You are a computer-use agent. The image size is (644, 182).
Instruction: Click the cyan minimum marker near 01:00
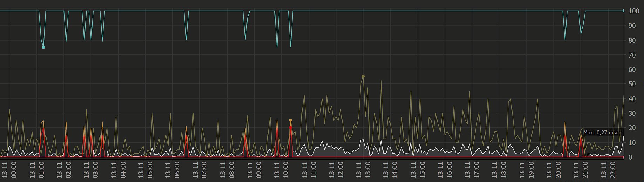pos(43,47)
